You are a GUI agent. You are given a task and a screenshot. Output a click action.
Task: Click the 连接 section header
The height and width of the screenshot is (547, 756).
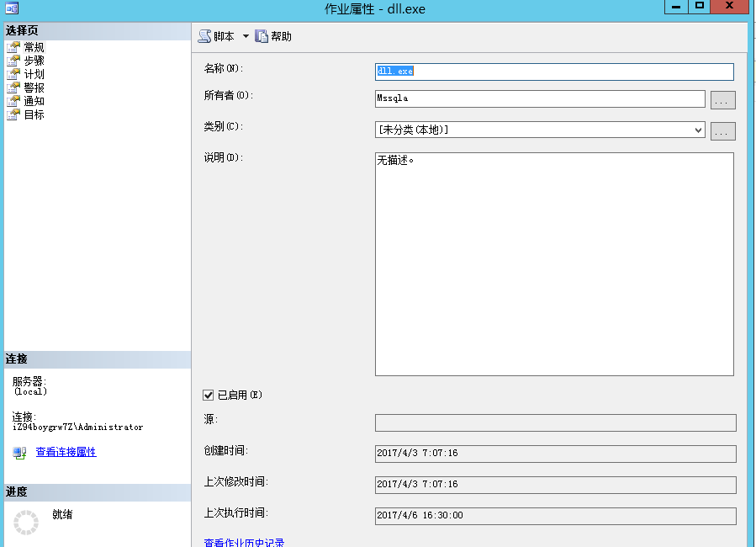coord(98,359)
